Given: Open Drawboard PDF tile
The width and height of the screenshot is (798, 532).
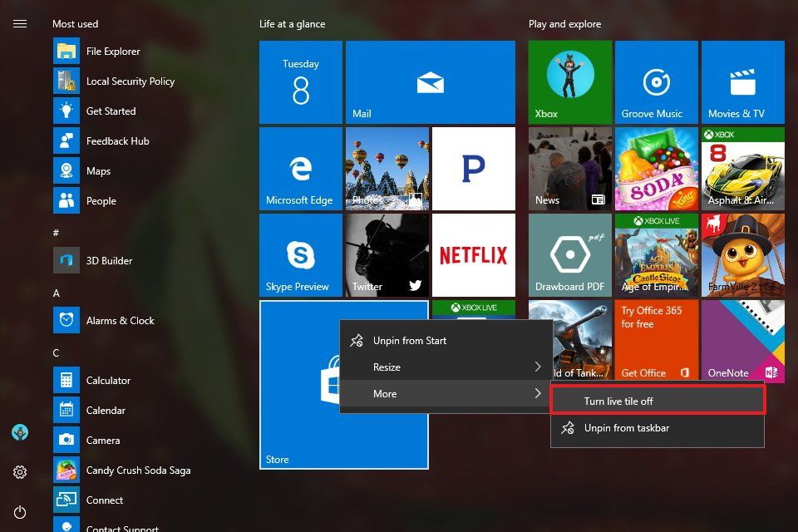Looking at the screenshot, I should point(569,254).
